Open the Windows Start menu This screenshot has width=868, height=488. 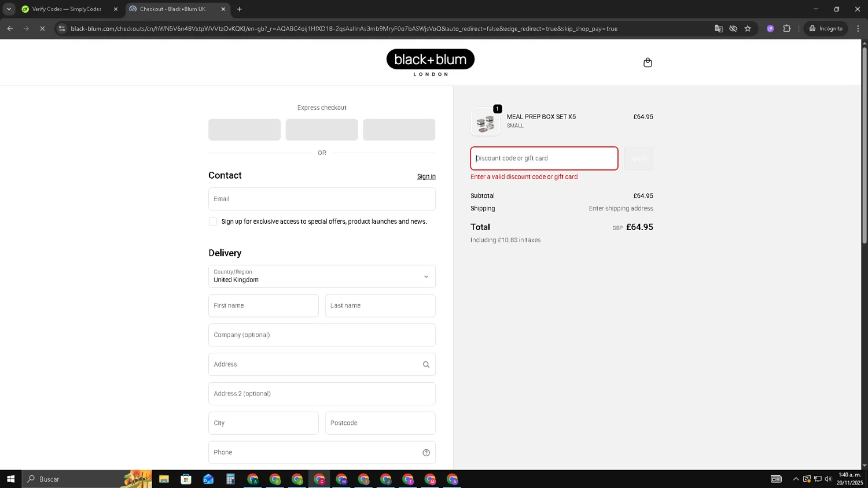tap(10, 479)
